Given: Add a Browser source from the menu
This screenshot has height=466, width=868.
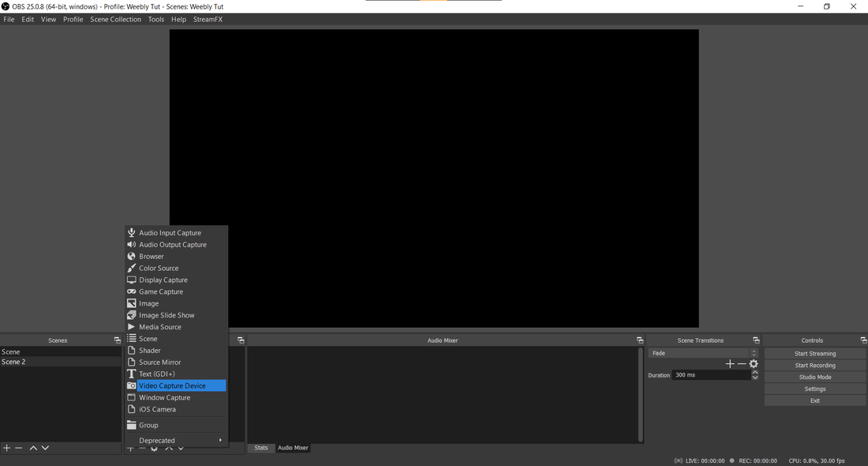Looking at the screenshot, I should pos(152,256).
